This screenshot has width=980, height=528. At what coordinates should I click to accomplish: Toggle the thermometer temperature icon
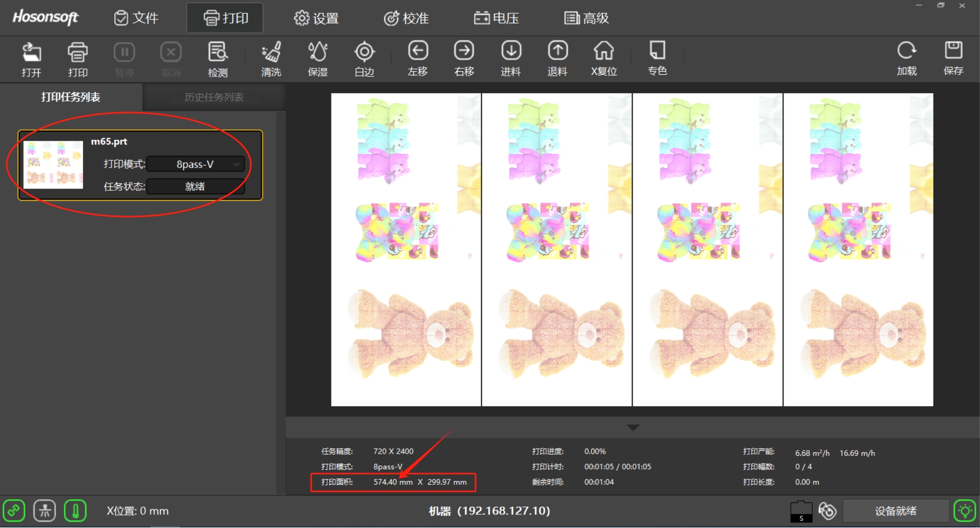pyautogui.click(x=75, y=511)
